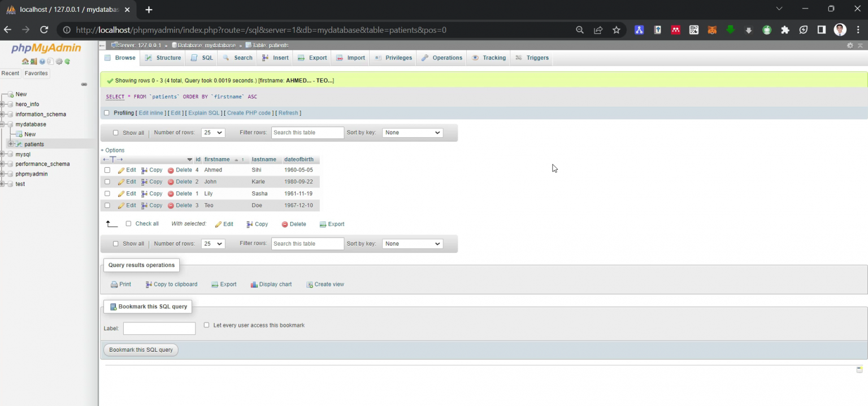Click the phpMyAdmin home icon in sidebar
The image size is (868, 406).
click(25, 62)
